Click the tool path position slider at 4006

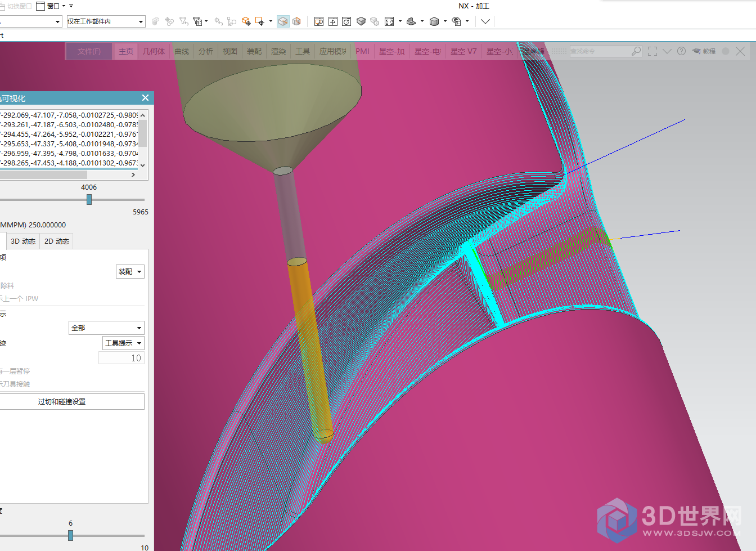(x=89, y=200)
